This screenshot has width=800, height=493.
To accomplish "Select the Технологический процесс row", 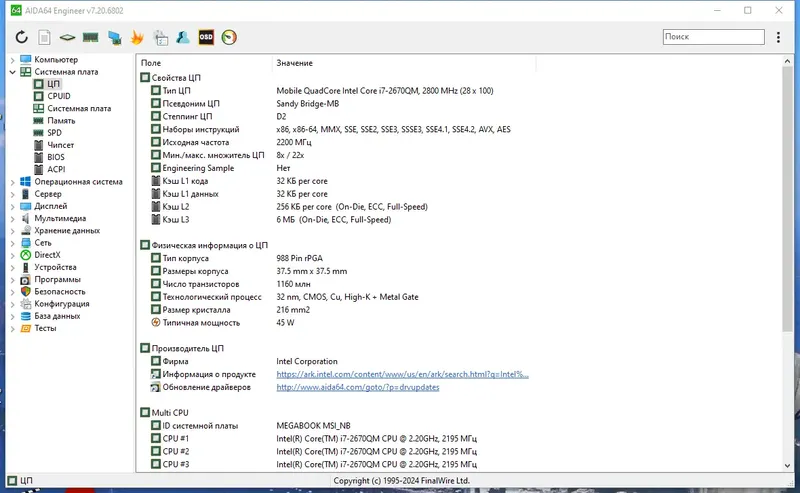I will click(459, 297).
